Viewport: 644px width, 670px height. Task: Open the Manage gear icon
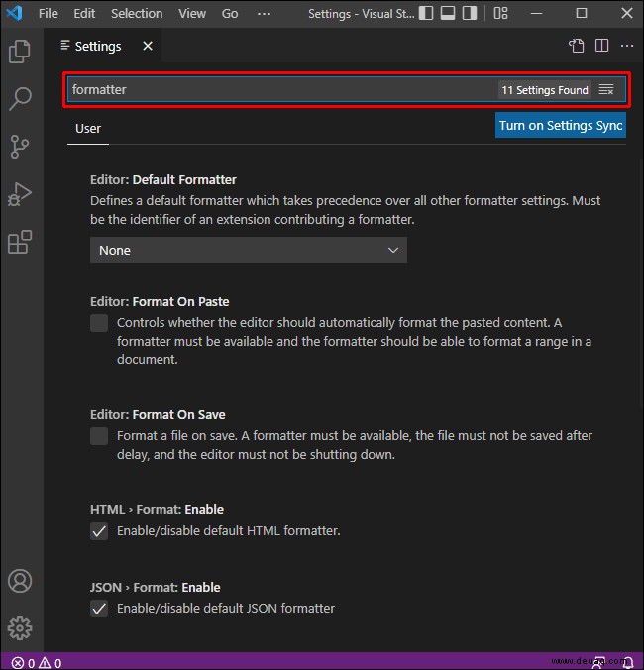[x=20, y=628]
